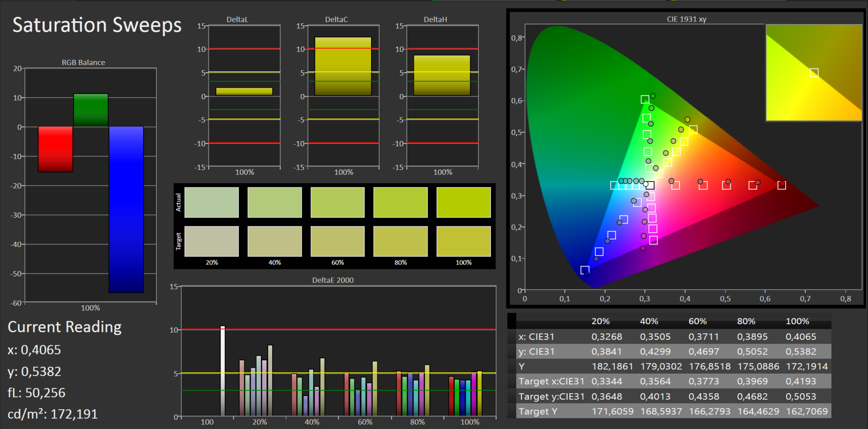Select the yellow bar in the DeltaL chart
This screenshot has width=868, height=429.
click(244, 92)
